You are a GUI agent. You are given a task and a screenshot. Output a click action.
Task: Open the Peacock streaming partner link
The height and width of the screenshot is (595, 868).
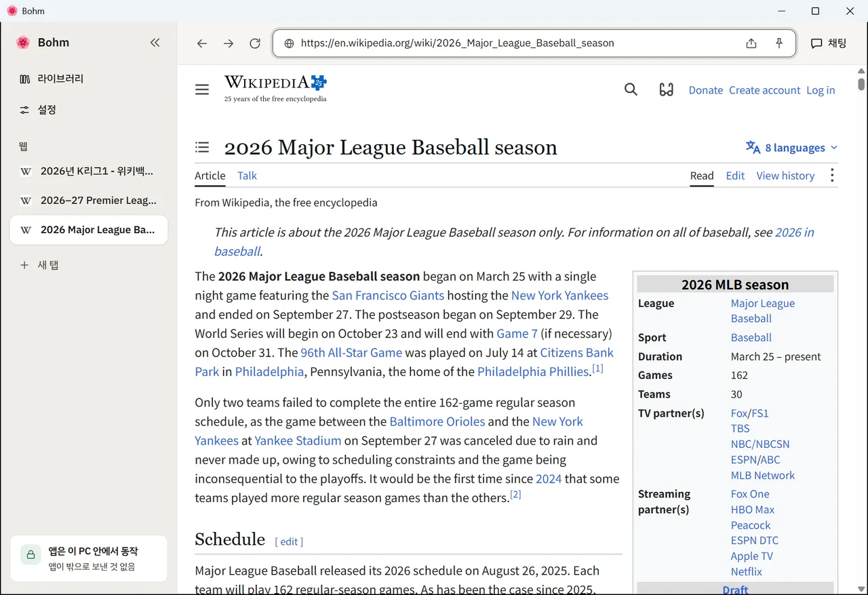[751, 525]
